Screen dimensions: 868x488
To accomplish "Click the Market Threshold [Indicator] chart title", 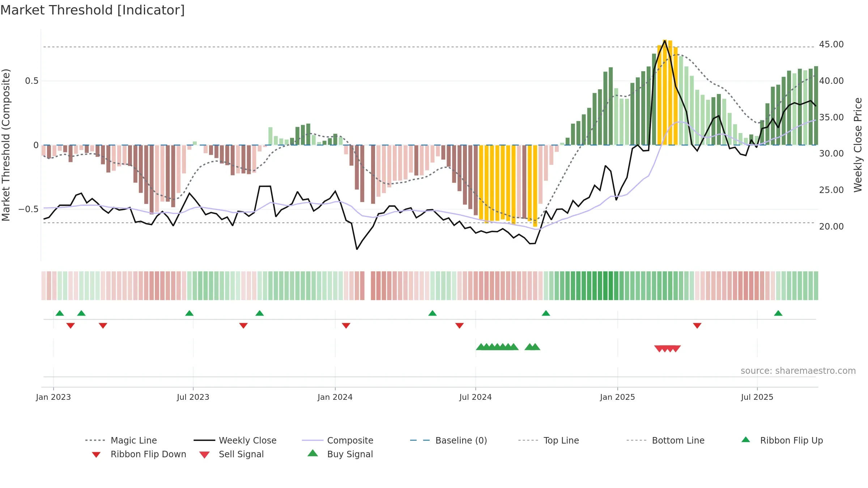I will coord(93,10).
